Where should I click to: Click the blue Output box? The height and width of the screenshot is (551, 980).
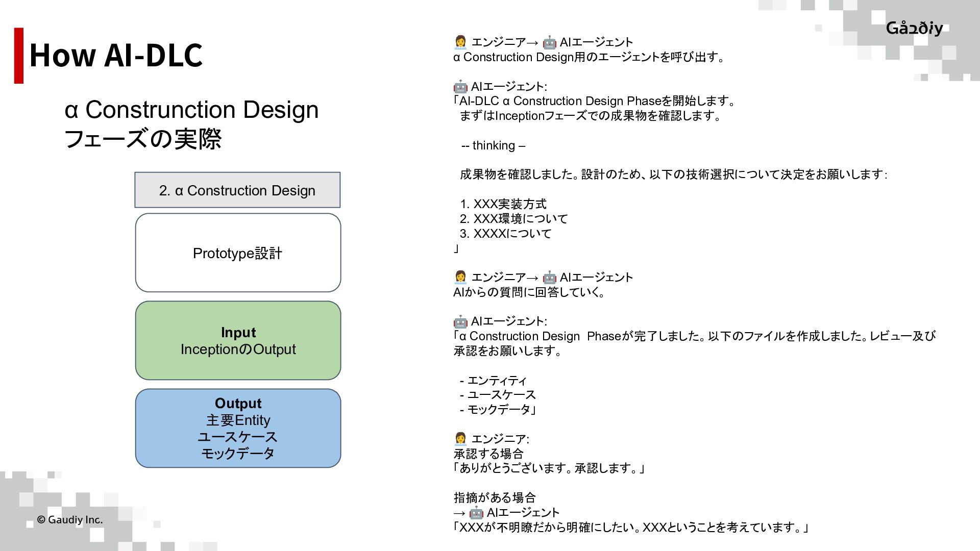tap(238, 428)
